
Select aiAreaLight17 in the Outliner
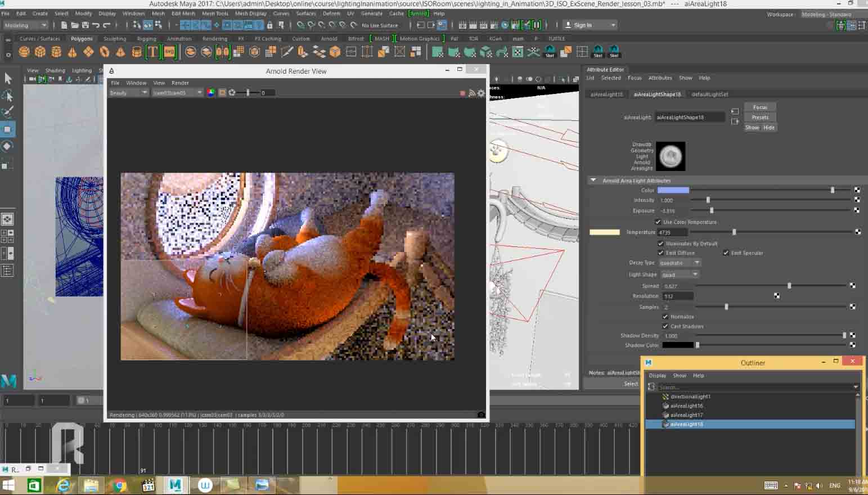click(x=686, y=415)
